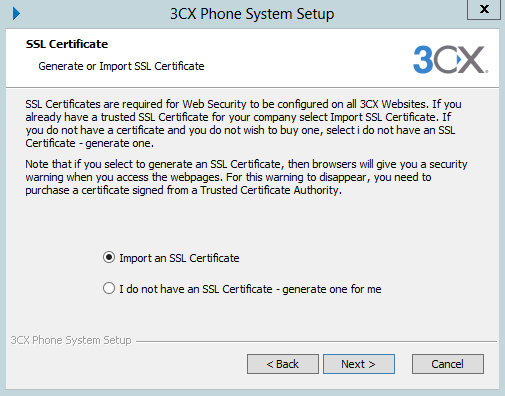
Task: Click the bold 'SSL Certificate' heading
Action: tap(67, 44)
